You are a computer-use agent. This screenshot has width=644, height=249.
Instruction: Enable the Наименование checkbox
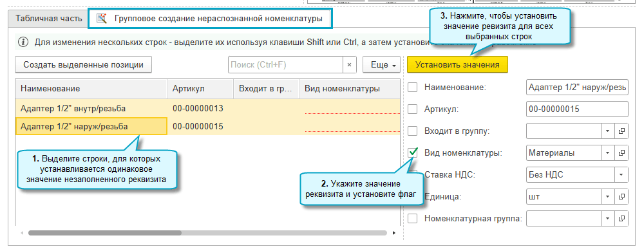coord(413,88)
